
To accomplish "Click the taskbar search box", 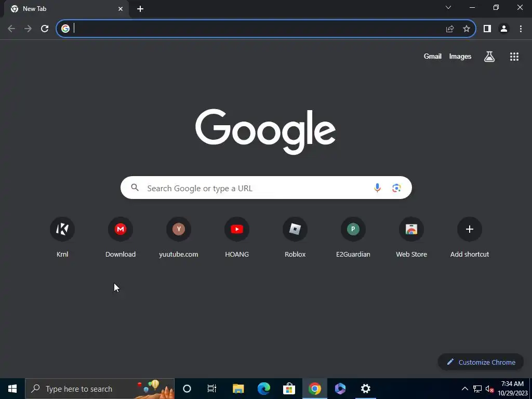I will 100,389.
